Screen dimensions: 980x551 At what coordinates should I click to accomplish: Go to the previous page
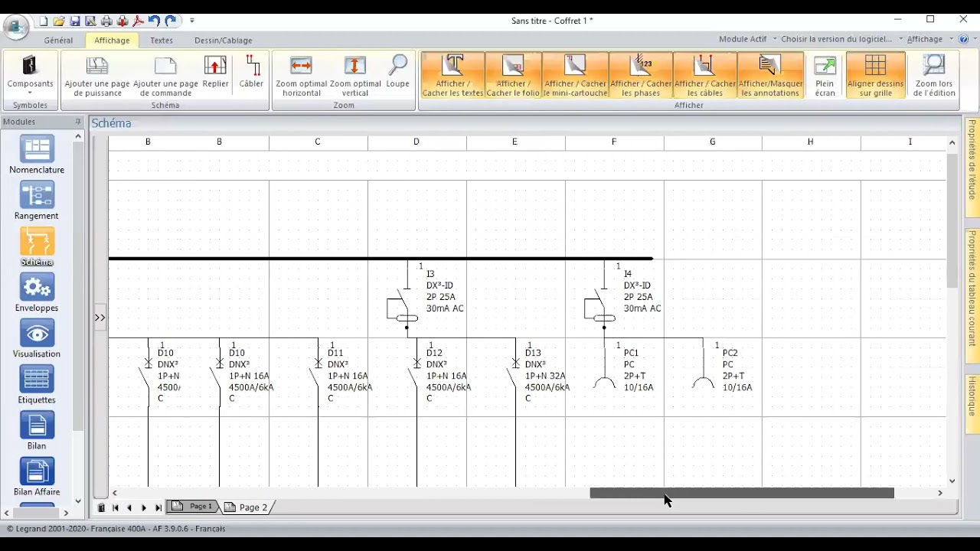coord(129,507)
